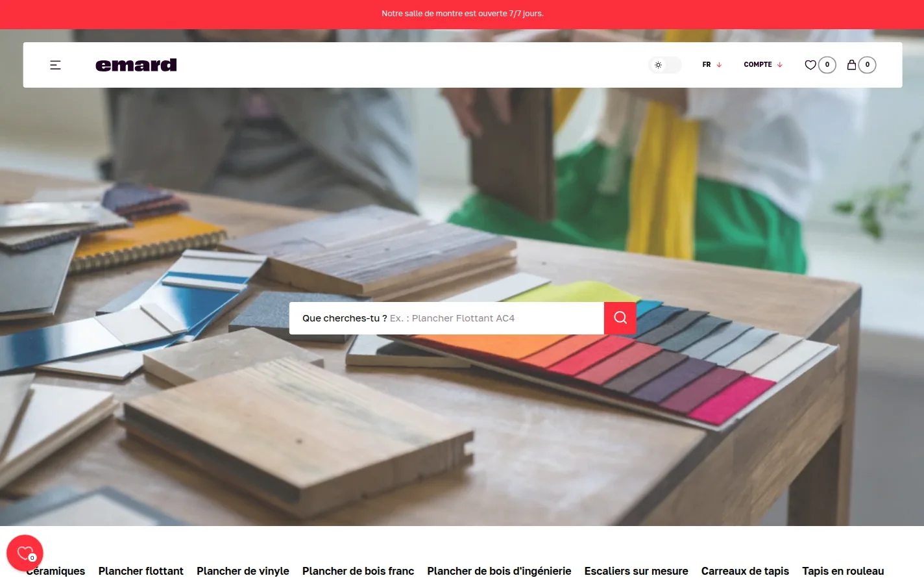Open the hamburger menu icon
924x578 pixels.
(x=55, y=65)
